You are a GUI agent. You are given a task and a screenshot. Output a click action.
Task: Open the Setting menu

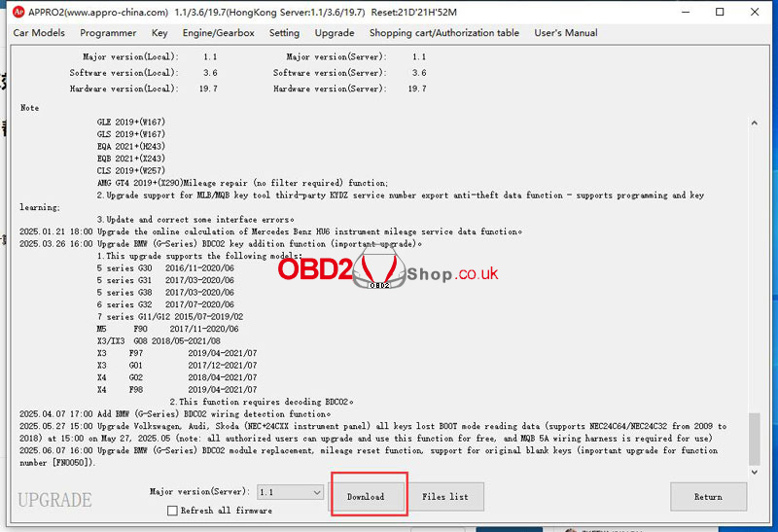(284, 33)
